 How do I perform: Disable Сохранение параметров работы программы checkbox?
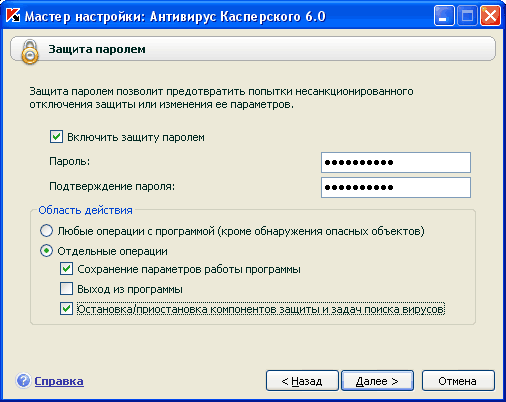coord(66,269)
